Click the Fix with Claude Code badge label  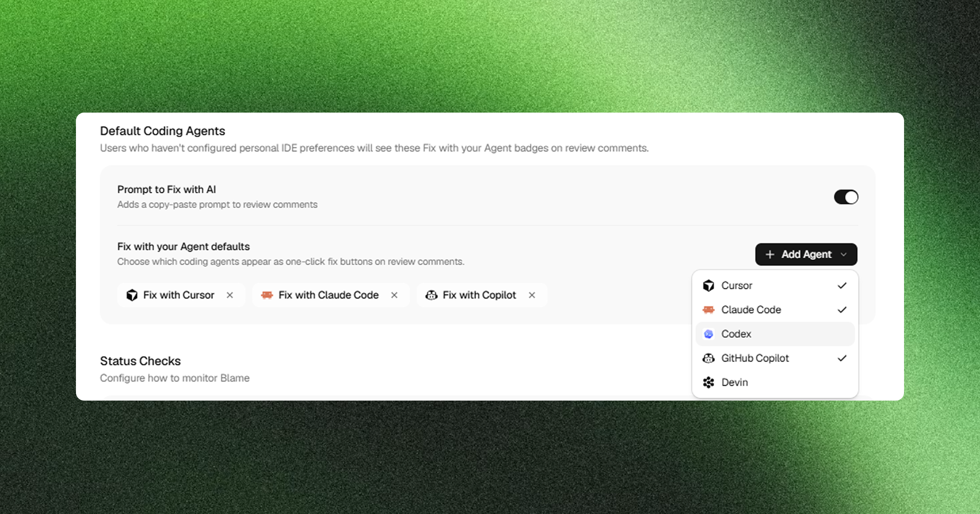click(x=328, y=295)
